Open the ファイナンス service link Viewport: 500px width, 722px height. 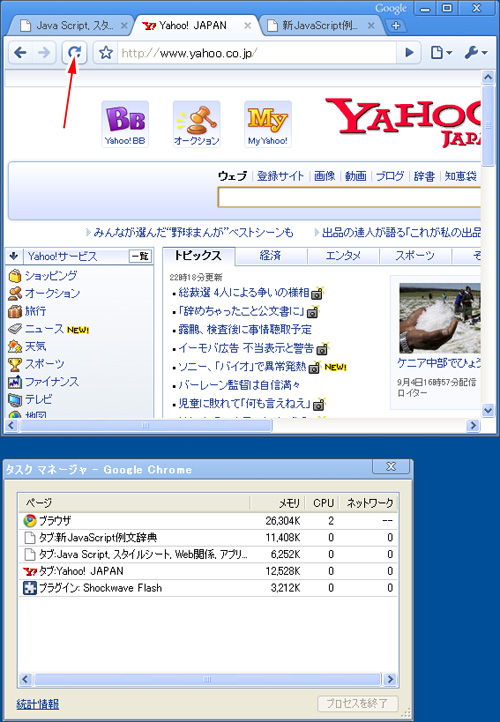[52, 382]
